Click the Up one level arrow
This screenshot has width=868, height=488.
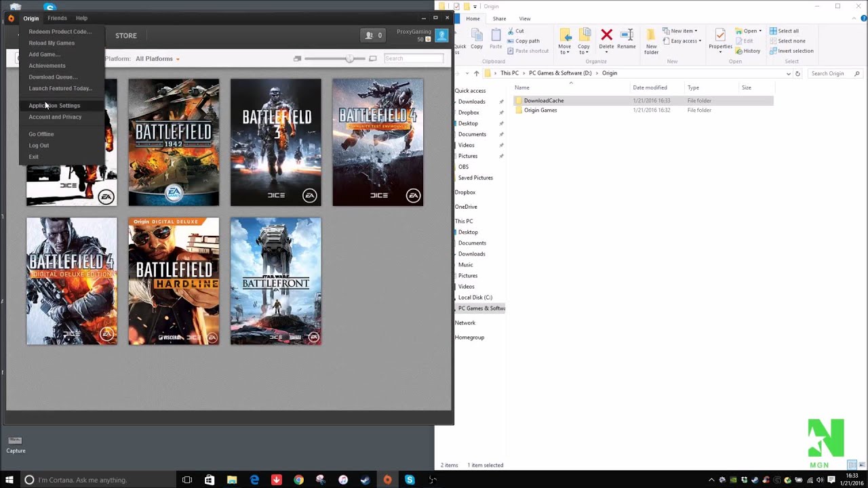pyautogui.click(x=477, y=73)
